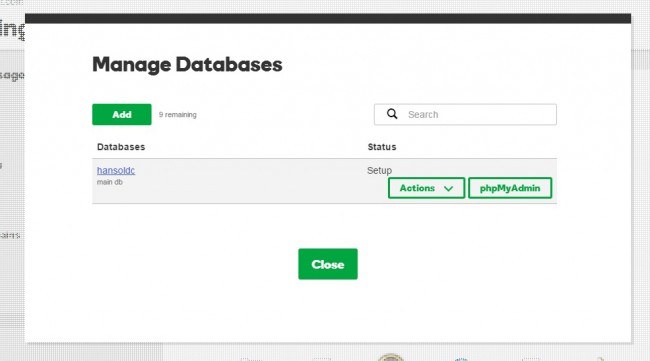Click the Status column header
The height and width of the screenshot is (361, 650).
382,147
